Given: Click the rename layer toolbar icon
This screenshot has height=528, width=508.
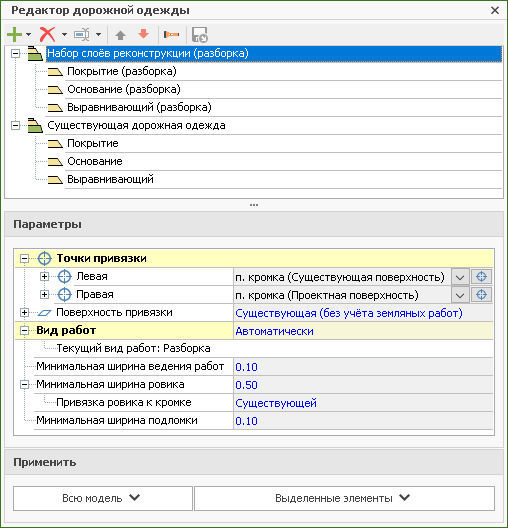Looking at the screenshot, I should pos(82,34).
